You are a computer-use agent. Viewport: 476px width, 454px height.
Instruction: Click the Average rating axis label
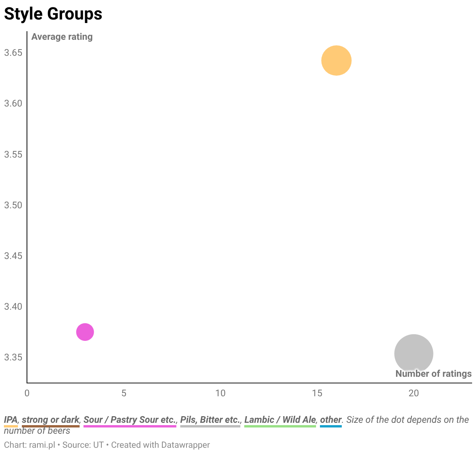pos(62,37)
